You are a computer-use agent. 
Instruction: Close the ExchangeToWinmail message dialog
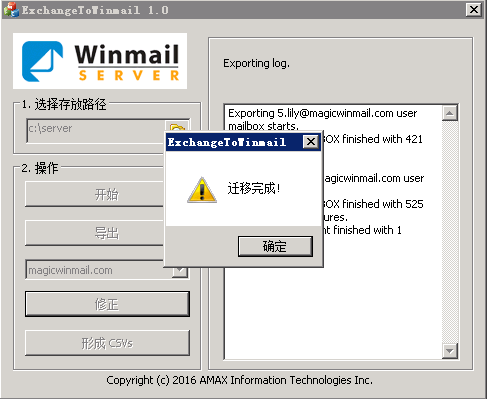point(311,142)
